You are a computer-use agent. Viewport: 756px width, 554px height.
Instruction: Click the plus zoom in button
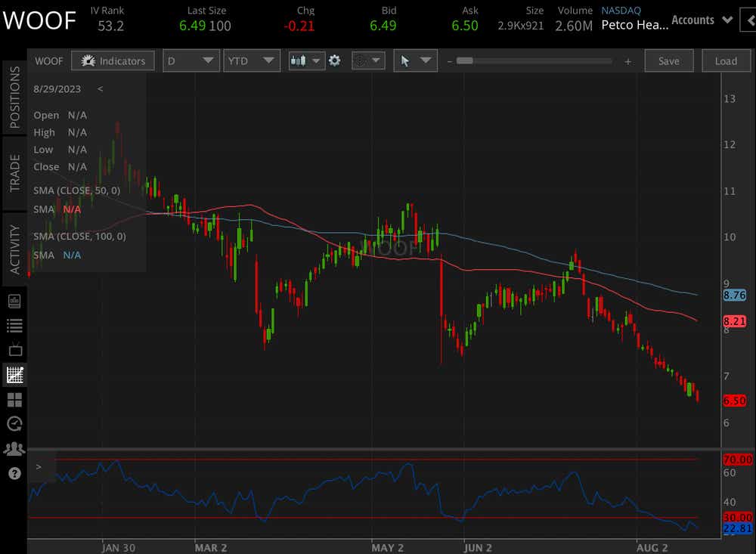point(627,61)
